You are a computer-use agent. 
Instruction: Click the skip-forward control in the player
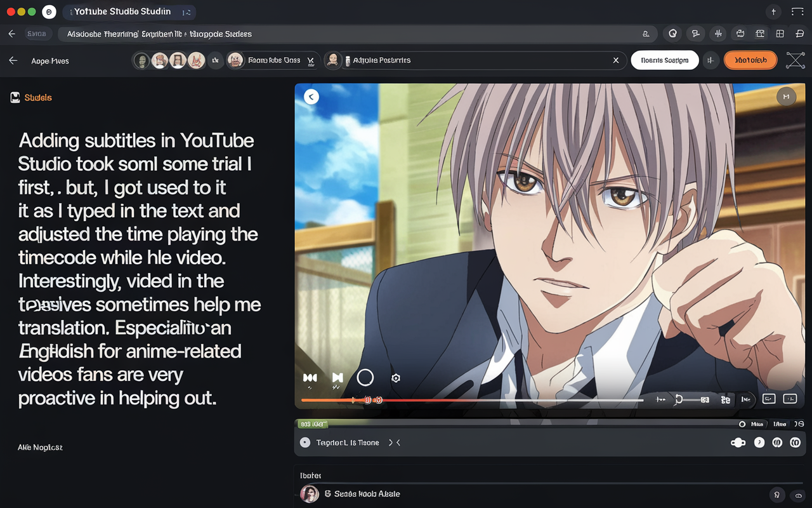coord(337,378)
